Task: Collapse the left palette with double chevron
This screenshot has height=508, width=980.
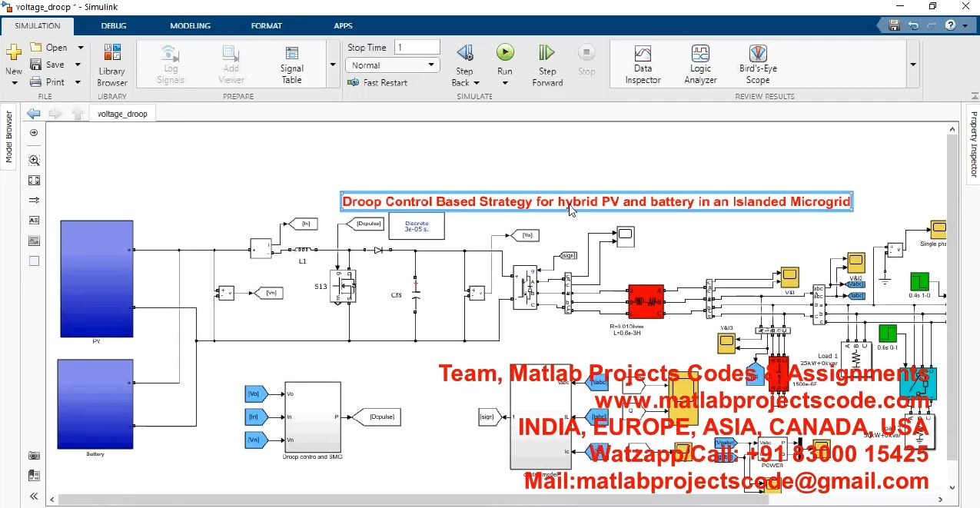Action: click(34, 496)
